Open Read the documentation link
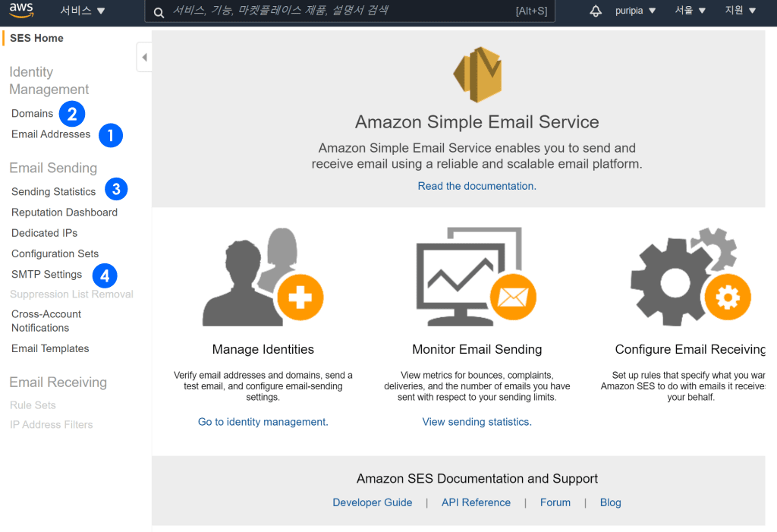Viewport: 777px width, 532px height. [477, 186]
